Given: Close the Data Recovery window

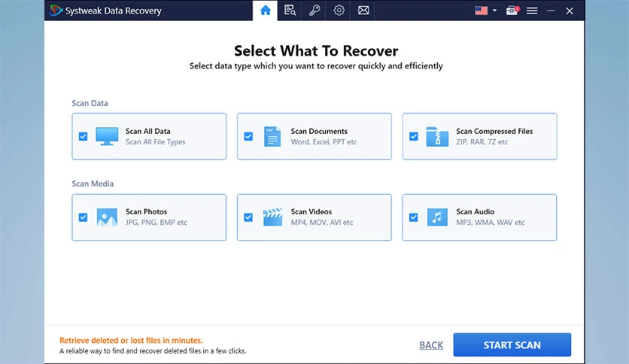Looking at the screenshot, I should (x=570, y=11).
